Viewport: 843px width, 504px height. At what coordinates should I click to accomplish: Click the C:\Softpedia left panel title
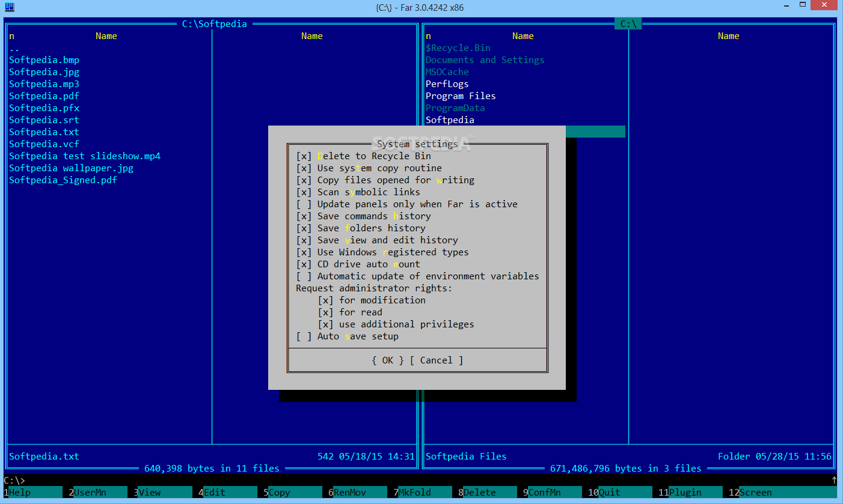[215, 24]
